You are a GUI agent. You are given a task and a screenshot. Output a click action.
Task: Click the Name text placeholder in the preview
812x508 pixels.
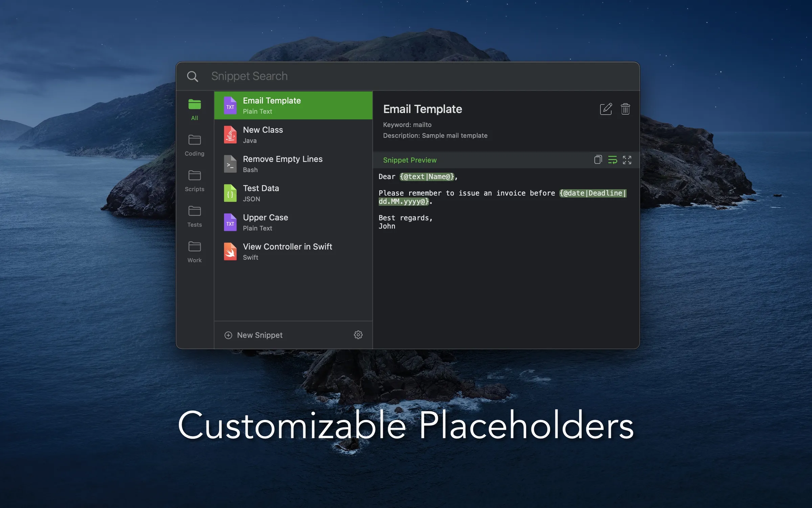pyautogui.click(x=427, y=176)
